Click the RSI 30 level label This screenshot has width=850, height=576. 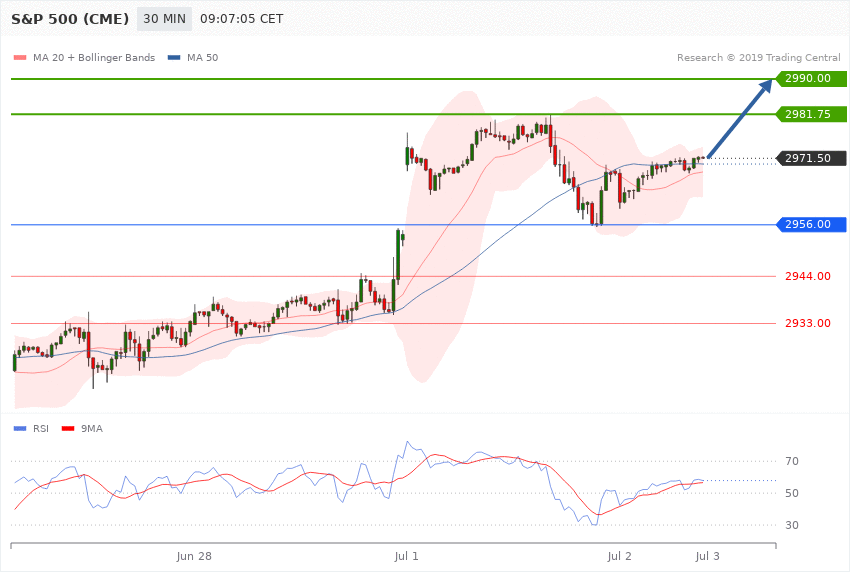click(792, 526)
